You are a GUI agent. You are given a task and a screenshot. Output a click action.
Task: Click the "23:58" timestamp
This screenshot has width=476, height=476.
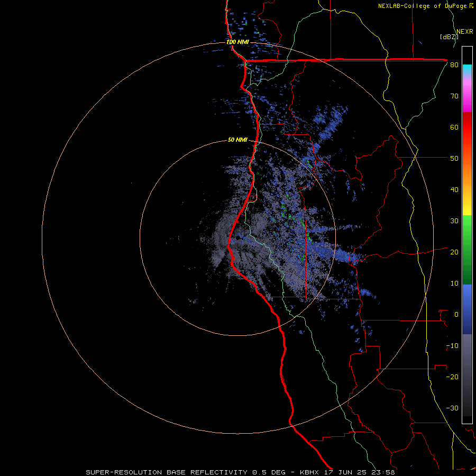point(382,472)
